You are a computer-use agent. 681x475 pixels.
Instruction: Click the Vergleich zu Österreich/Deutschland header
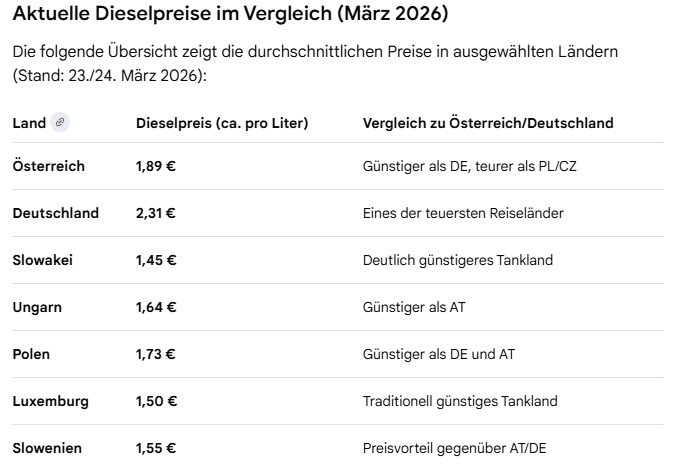(x=487, y=123)
